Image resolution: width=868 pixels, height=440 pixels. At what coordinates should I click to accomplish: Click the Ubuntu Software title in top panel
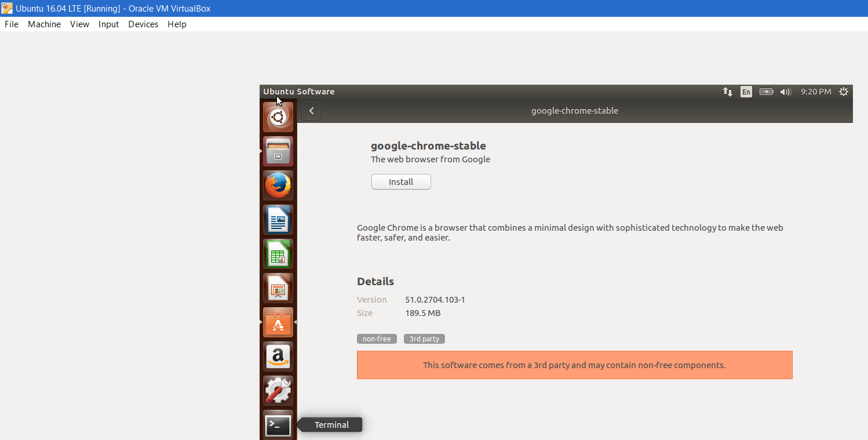click(x=298, y=92)
